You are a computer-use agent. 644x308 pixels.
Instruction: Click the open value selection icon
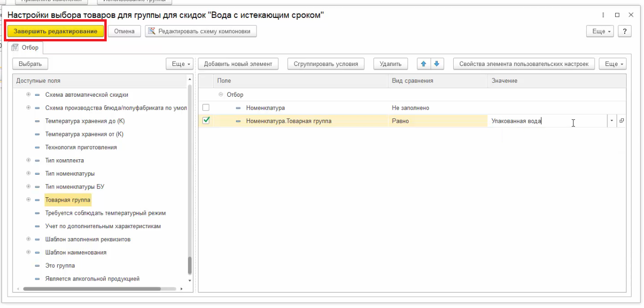tap(621, 121)
